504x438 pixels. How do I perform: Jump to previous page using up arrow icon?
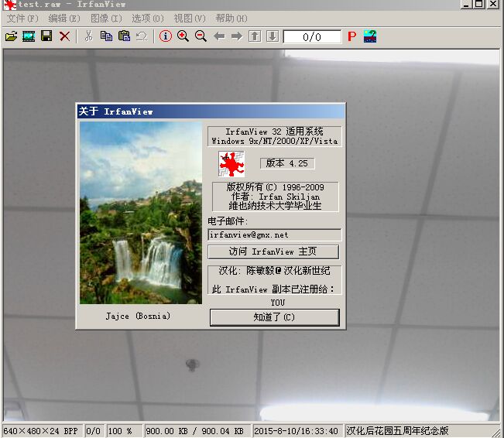tap(255, 36)
